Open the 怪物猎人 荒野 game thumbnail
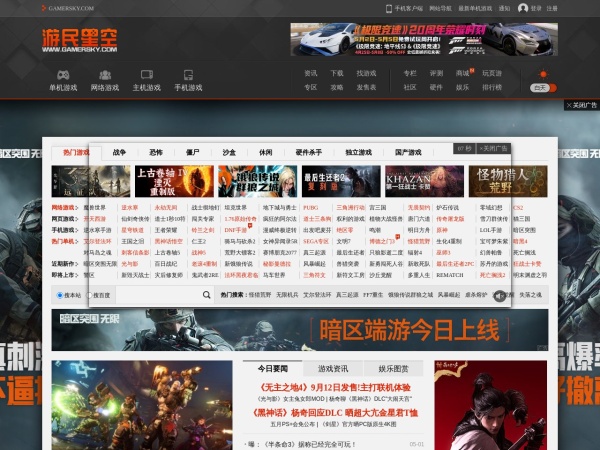This screenshot has width=600, height=450. [508, 181]
